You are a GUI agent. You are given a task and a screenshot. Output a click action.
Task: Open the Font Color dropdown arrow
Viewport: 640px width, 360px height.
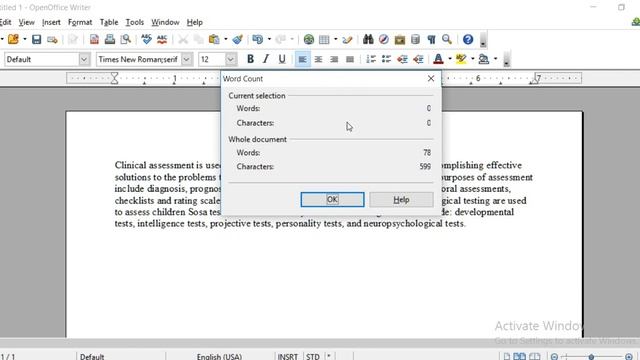click(450, 59)
